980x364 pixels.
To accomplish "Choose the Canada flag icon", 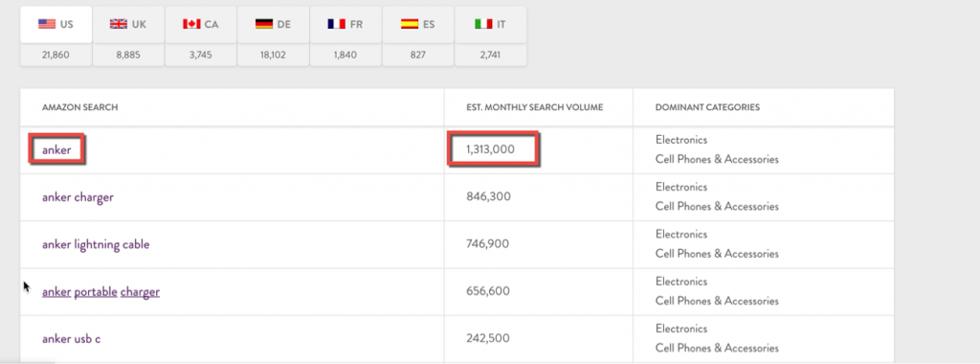I will pos(191,24).
